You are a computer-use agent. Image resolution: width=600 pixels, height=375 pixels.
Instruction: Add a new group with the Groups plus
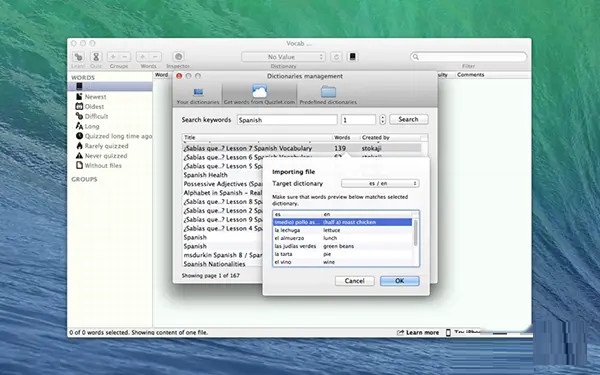pyautogui.click(x=113, y=57)
